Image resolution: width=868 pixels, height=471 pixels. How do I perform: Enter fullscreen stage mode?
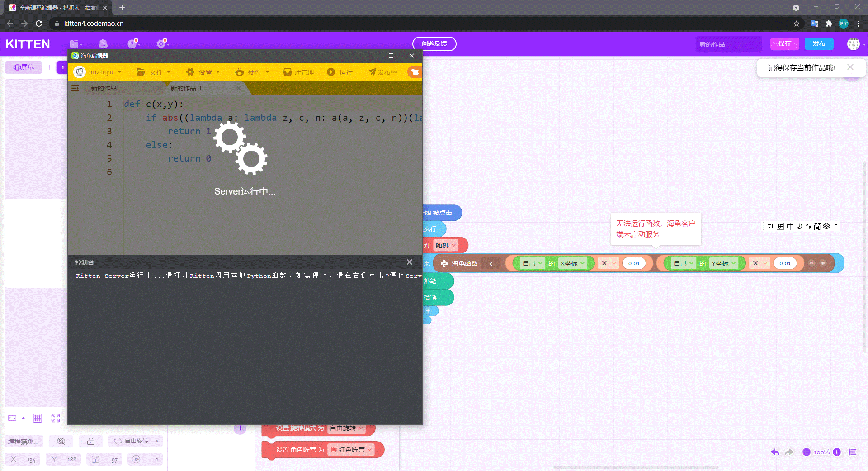pyautogui.click(x=56, y=418)
